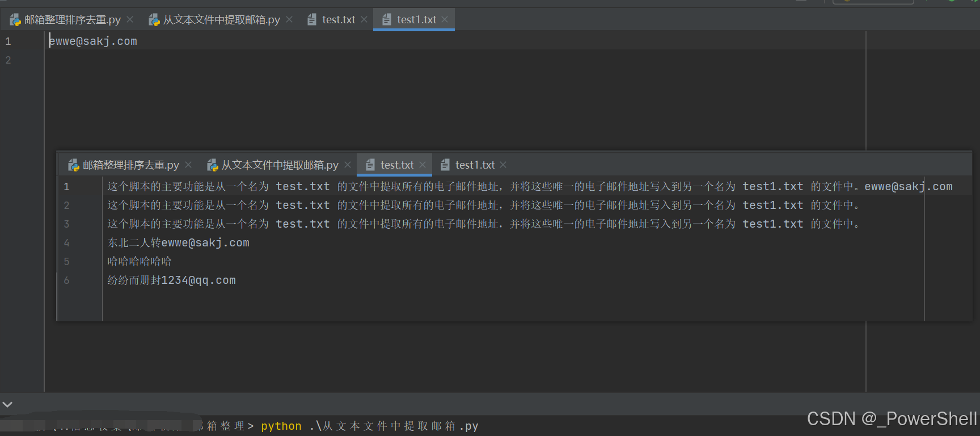Click Python icon of inset 邮箱整理排序去重.py tab

pos(74,165)
